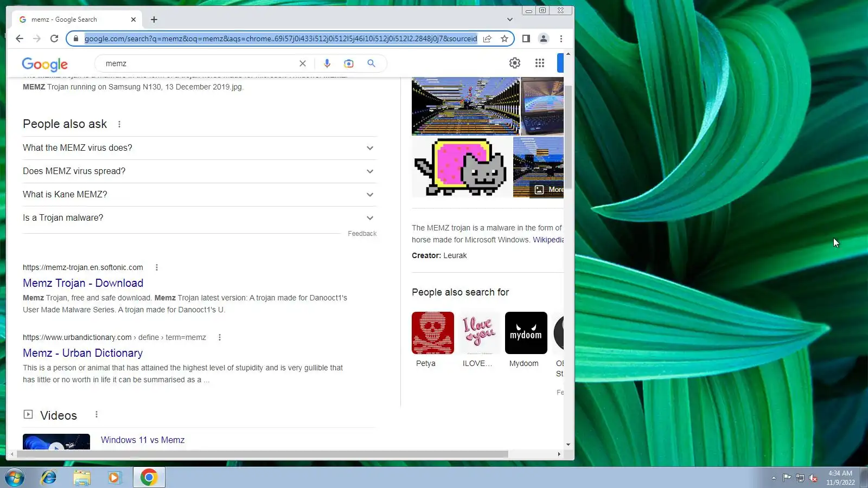Open Action Center flag icon

[787, 478]
